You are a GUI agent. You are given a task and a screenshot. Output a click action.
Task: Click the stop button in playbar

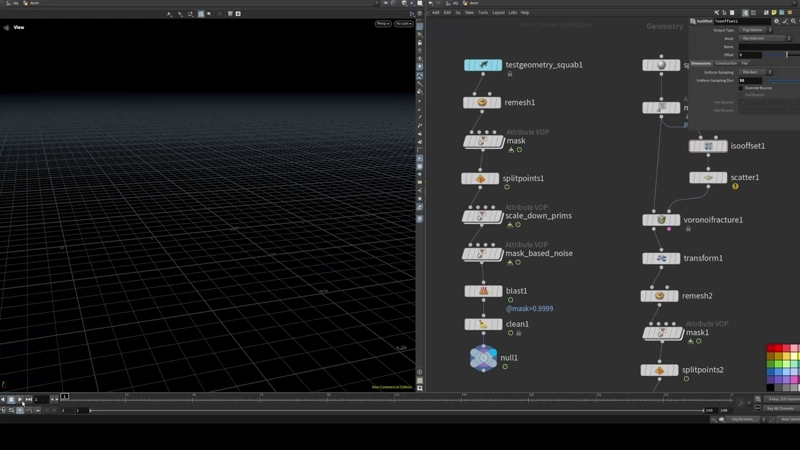click(x=11, y=399)
